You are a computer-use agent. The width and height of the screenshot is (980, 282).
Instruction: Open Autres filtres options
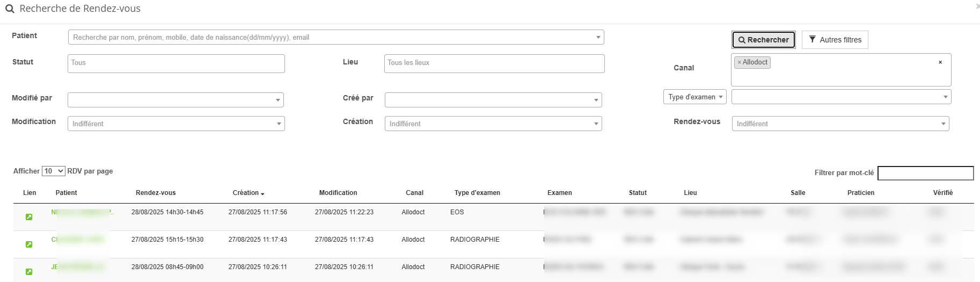click(835, 40)
